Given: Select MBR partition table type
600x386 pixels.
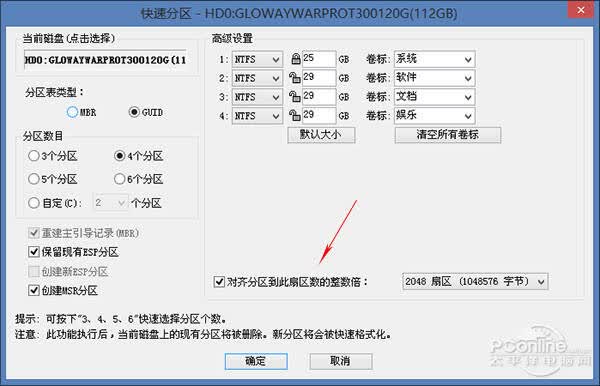Looking at the screenshot, I should (72, 112).
